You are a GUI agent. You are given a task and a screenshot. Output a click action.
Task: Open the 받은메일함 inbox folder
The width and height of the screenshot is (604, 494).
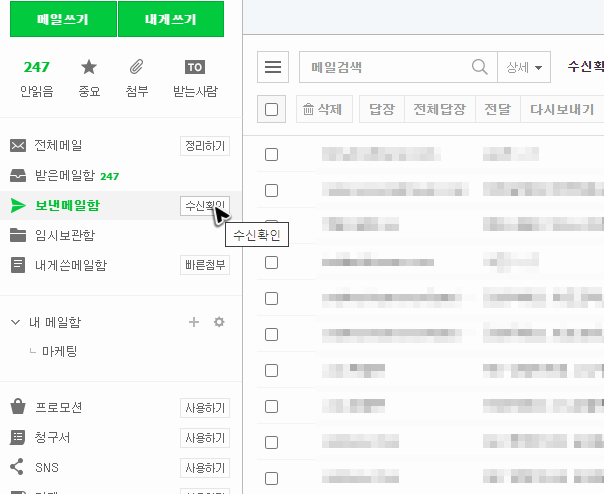click(x=65, y=176)
